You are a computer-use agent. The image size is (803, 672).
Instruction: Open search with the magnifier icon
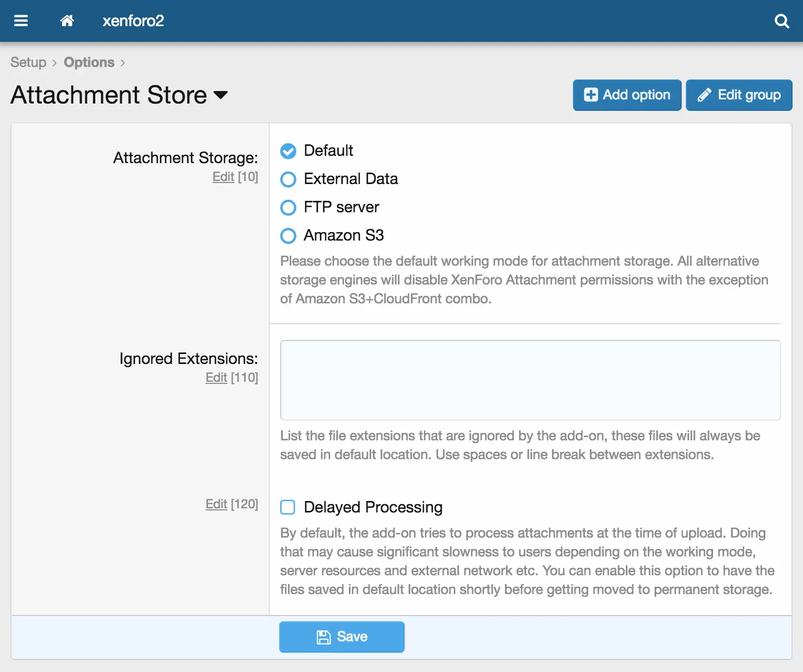pos(782,21)
